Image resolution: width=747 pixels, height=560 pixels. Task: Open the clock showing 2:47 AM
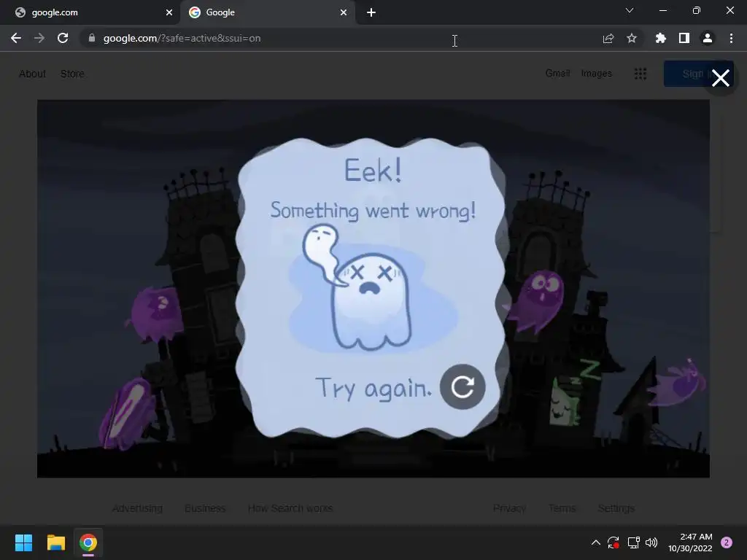pyautogui.click(x=690, y=542)
